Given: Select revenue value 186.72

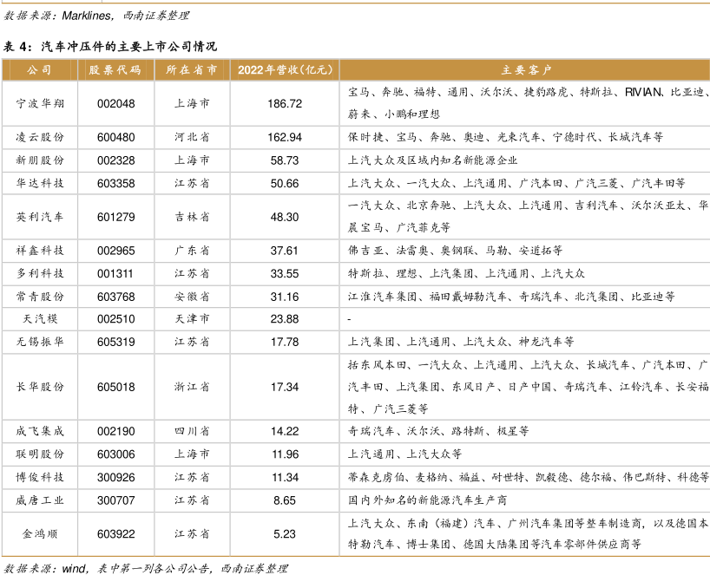Looking at the screenshot, I should (x=284, y=103).
